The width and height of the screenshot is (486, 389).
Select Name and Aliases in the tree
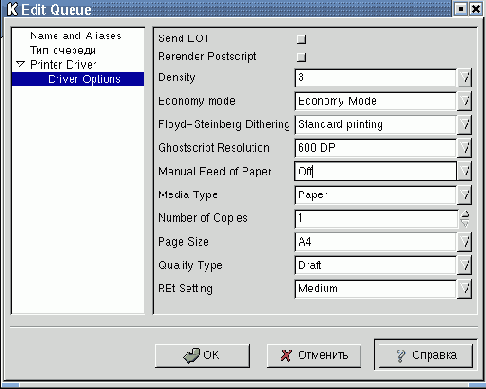pyautogui.click(x=76, y=36)
